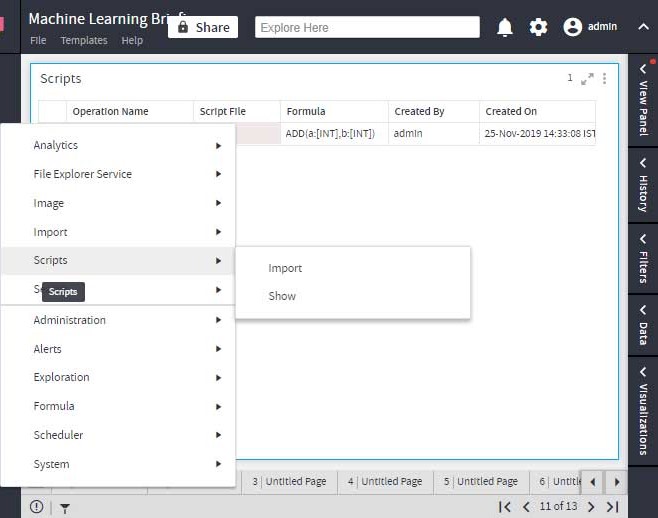Viewport: 658px width, 518px height.
Task: Go to the first page
Action: pyautogui.click(x=505, y=507)
